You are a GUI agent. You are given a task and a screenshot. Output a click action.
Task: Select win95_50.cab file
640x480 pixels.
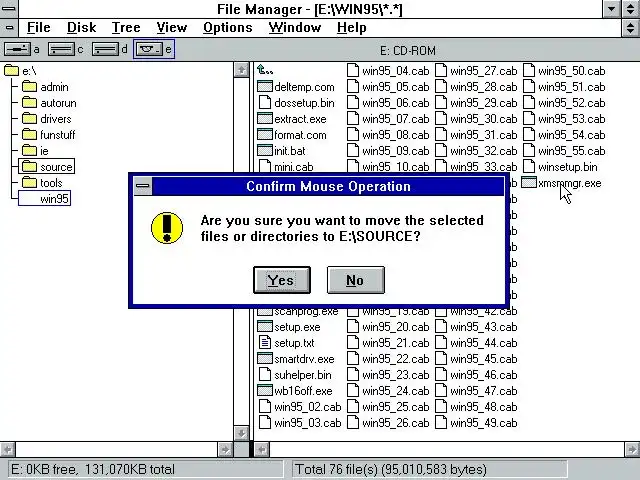564,71
